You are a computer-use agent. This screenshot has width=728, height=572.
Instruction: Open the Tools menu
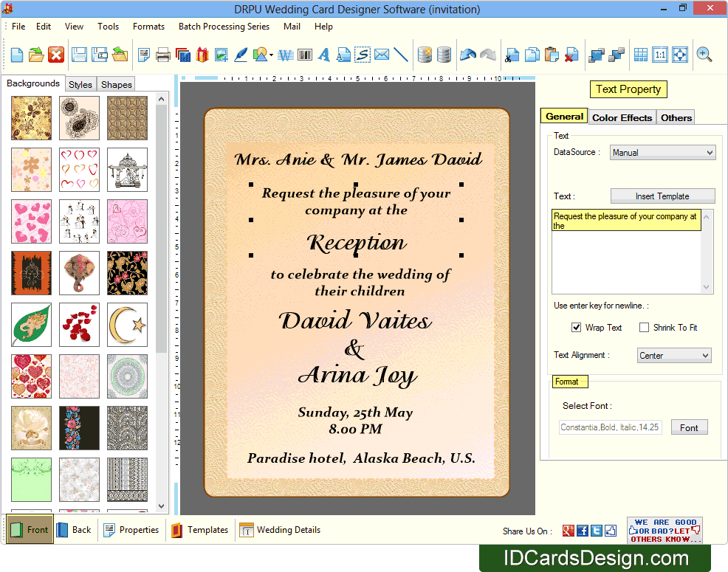pyautogui.click(x=109, y=27)
